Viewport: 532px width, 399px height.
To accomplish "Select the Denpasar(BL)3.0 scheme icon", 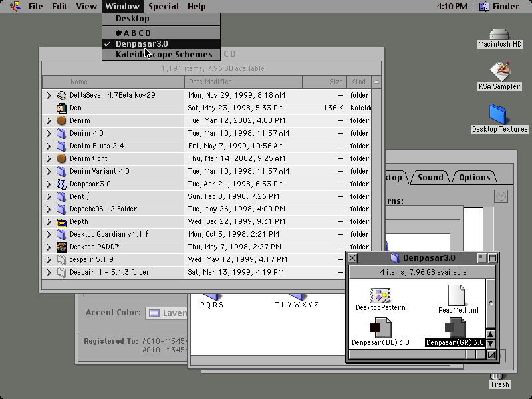I will click(380, 328).
